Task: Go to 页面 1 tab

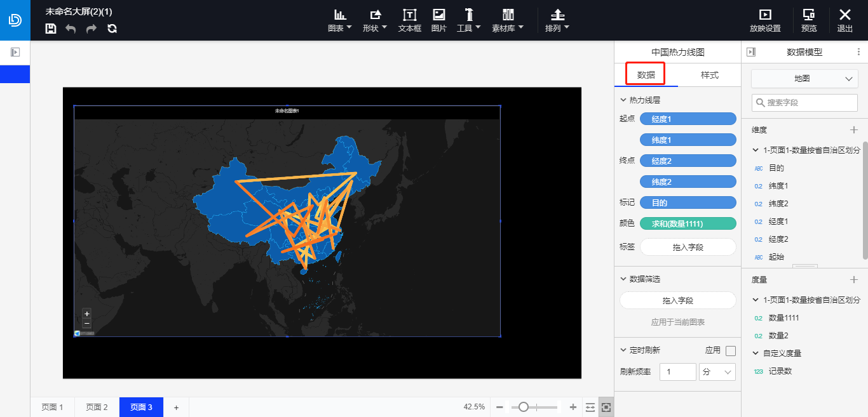Action: [53, 407]
